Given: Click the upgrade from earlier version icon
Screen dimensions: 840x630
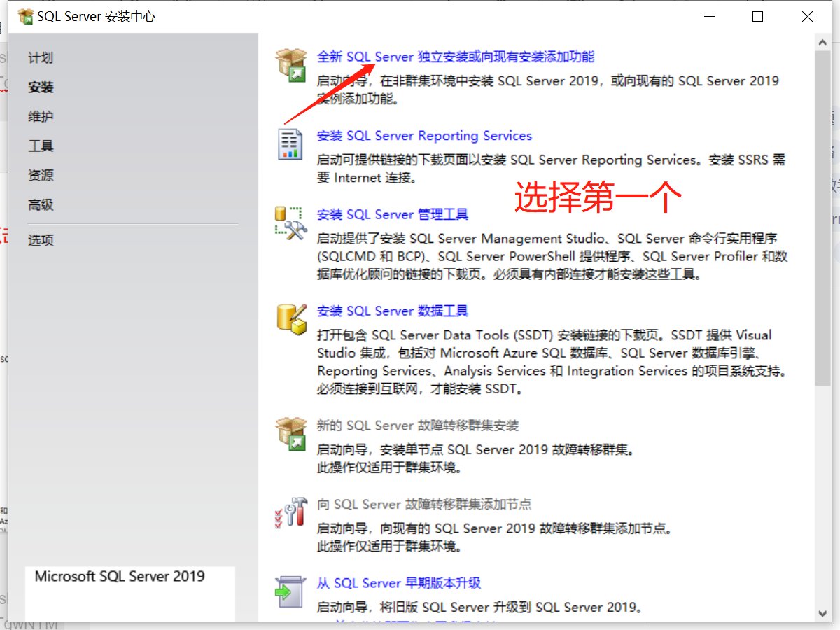Looking at the screenshot, I should 290,591.
